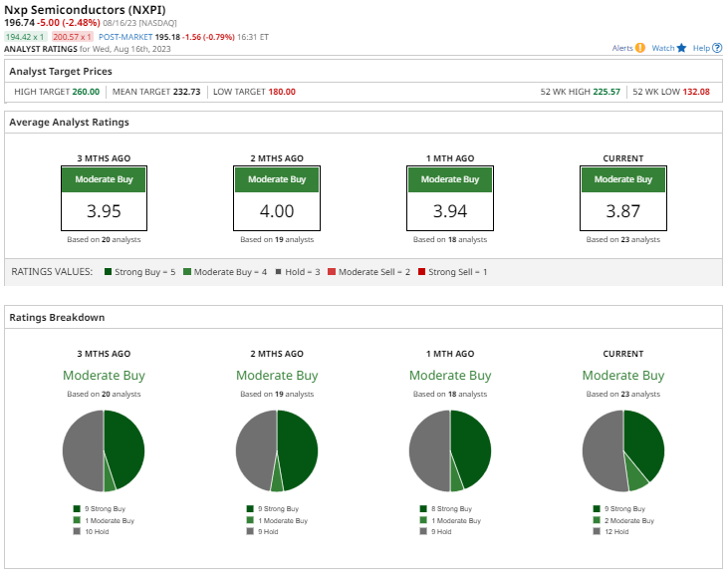Image resolution: width=728 pixels, height=579 pixels.
Task: Click the Current ratings pie chart
Action: point(623,450)
